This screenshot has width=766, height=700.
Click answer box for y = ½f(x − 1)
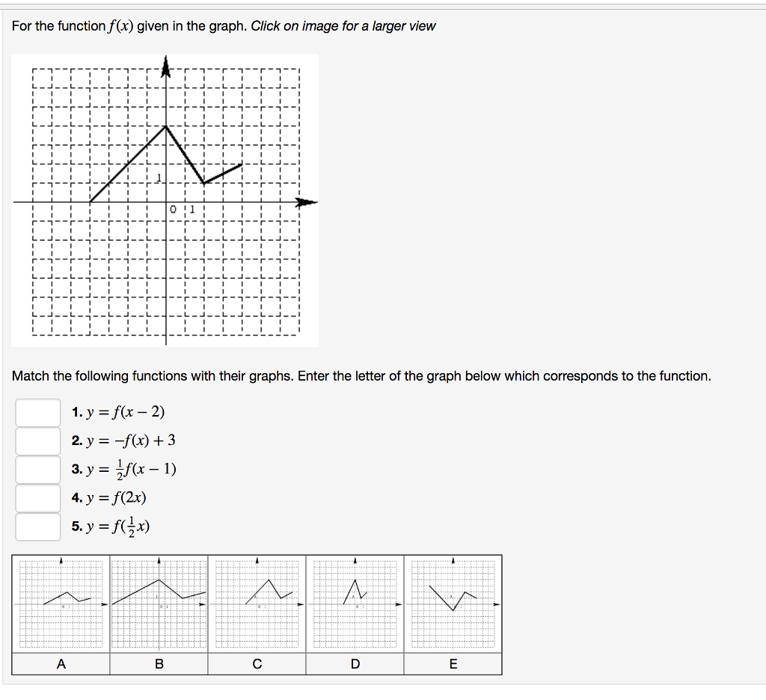37,468
